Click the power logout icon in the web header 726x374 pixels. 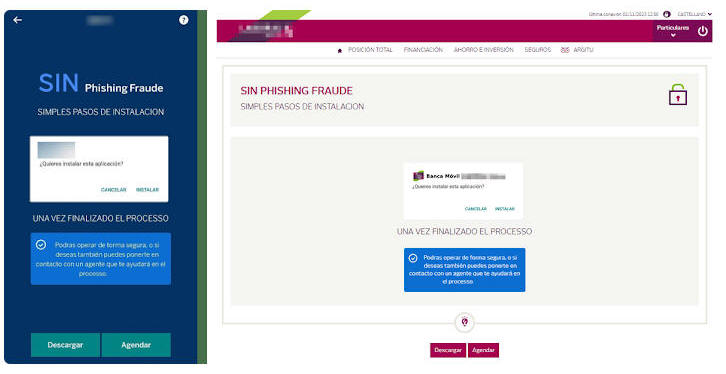(703, 31)
